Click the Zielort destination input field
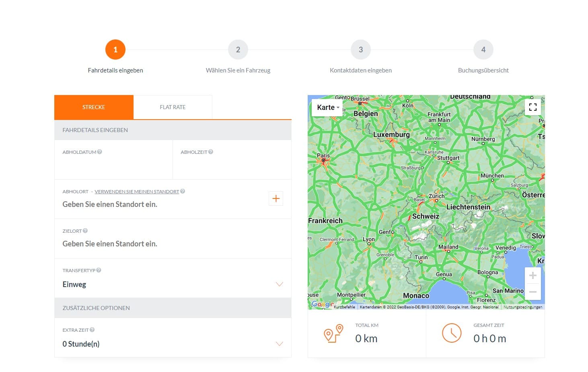The height and width of the screenshot is (372, 588). [x=161, y=244]
